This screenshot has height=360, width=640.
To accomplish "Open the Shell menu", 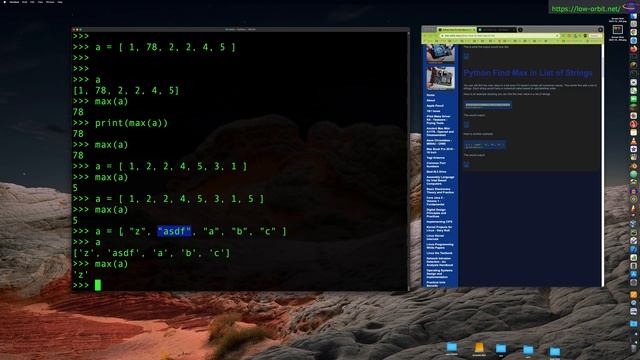I will (24, 2).
